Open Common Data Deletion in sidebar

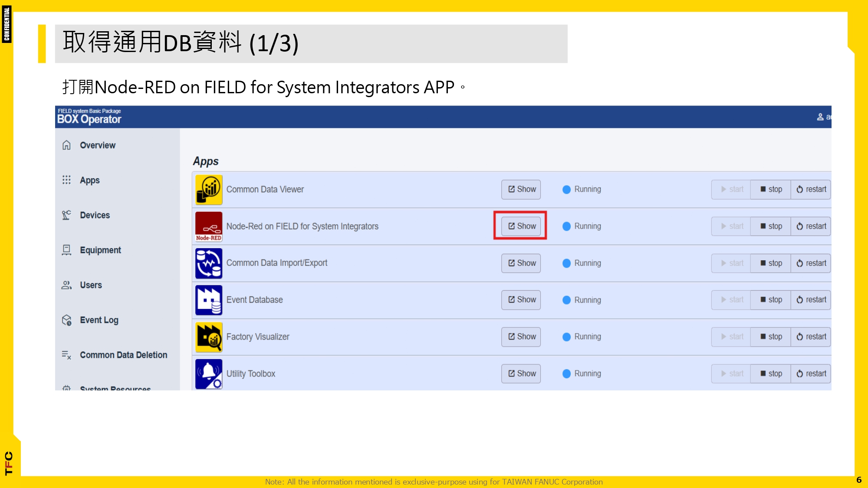pyautogui.click(x=123, y=355)
